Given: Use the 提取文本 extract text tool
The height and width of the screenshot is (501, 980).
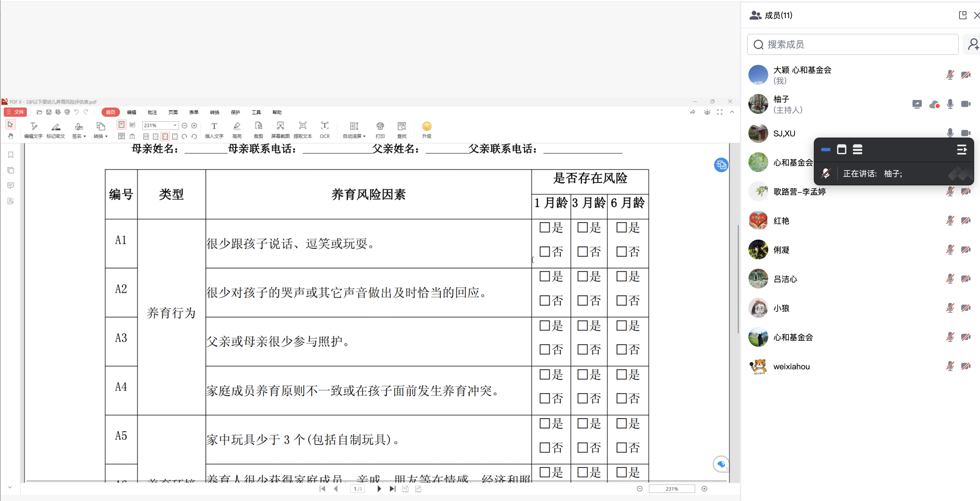Looking at the screenshot, I should tap(302, 130).
